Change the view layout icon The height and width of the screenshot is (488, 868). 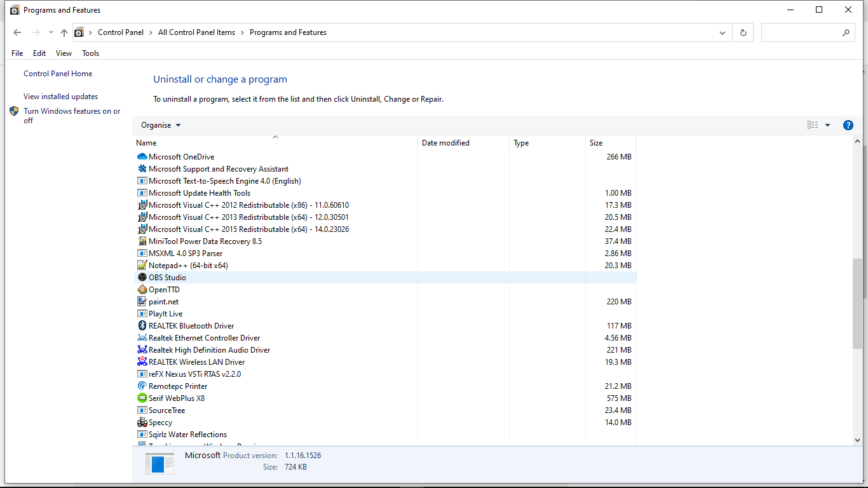pos(813,125)
